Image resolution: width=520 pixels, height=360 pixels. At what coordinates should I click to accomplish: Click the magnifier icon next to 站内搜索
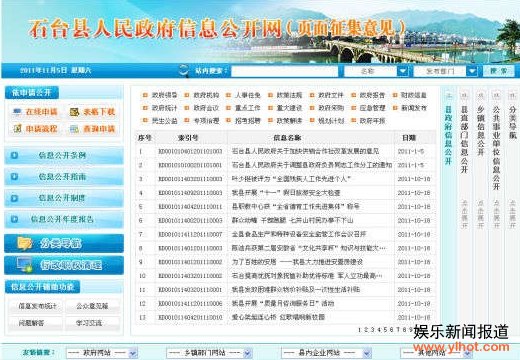click(184, 71)
